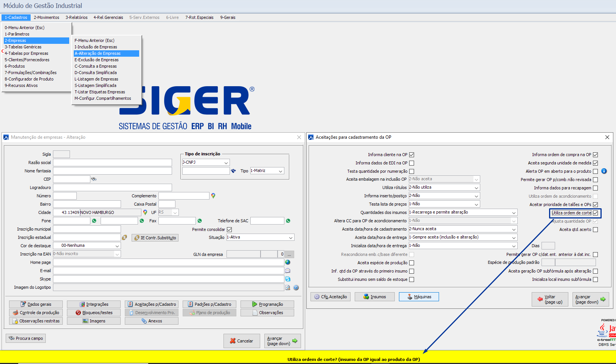This screenshot has width=616, height=364.
Task: Click Cancelar in Manutenção de empresas
Action: 242,341
